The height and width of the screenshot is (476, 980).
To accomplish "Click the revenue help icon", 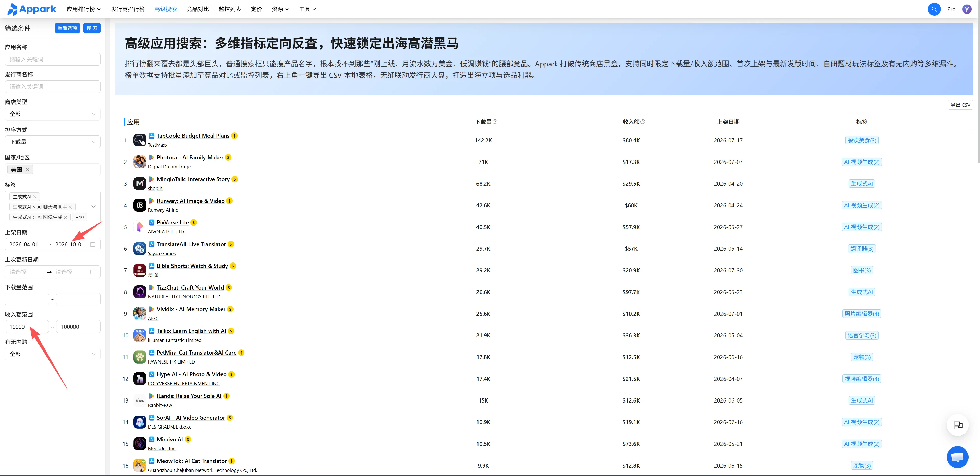I will point(643,122).
